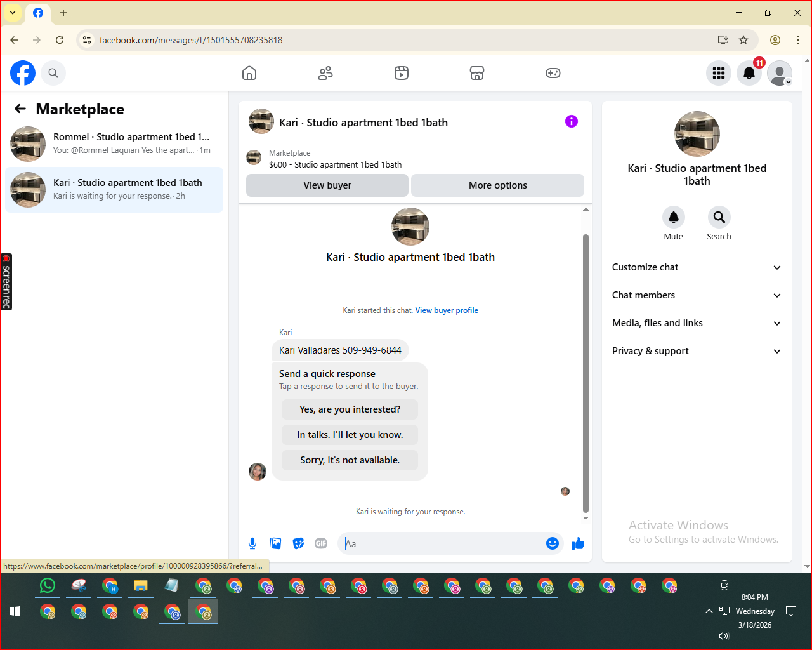Viewport: 812px width, 650px height.
Task: Open a new browser tab
Action: click(x=63, y=13)
